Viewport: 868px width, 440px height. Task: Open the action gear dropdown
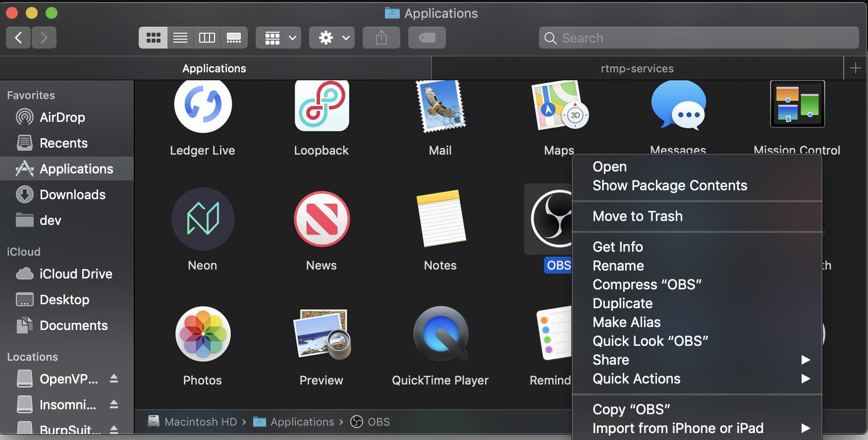pyautogui.click(x=332, y=38)
